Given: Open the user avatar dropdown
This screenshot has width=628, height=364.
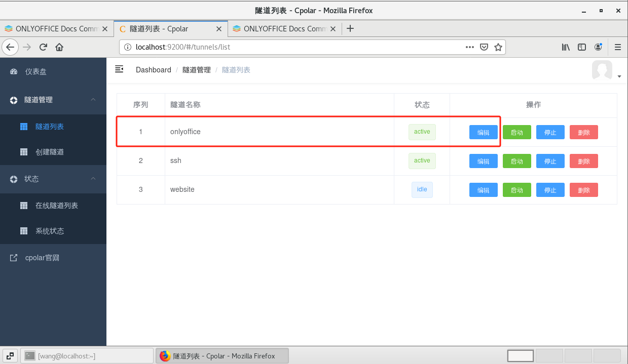Looking at the screenshot, I should pyautogui.click(x=606, y=70).
